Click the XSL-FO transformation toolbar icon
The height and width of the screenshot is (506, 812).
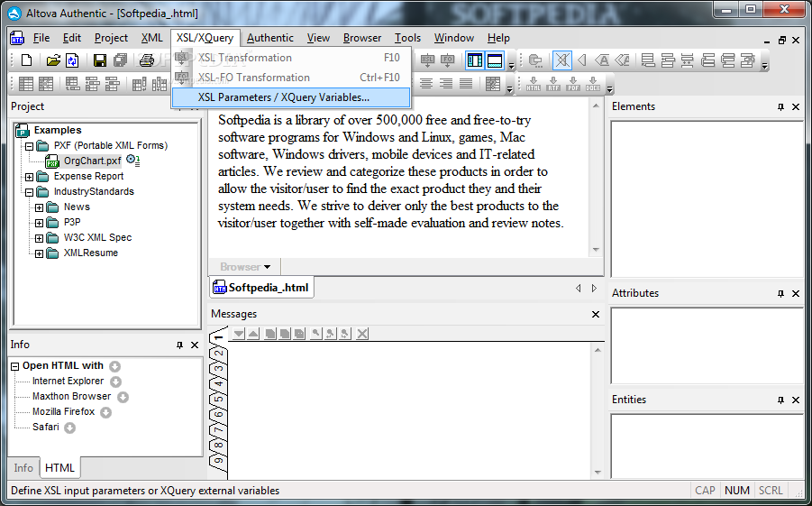(x=447, y=60)
